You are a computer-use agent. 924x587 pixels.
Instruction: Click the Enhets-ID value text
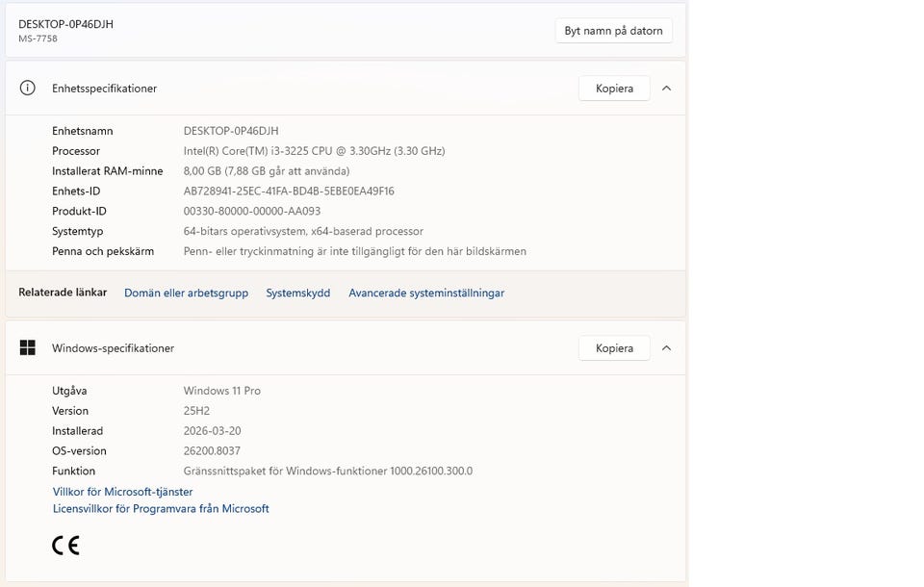pyautogui.click(x=289, y=191)
